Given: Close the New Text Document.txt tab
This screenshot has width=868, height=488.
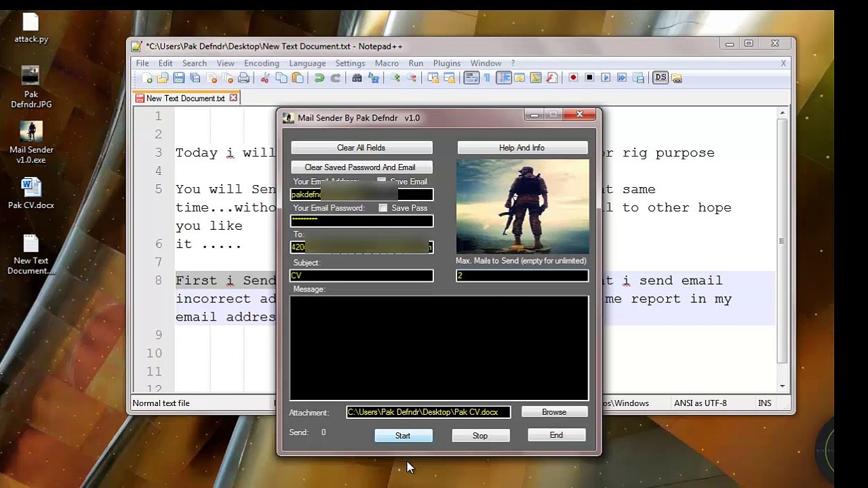Looking at the screenshot, I should pos(233,98).
